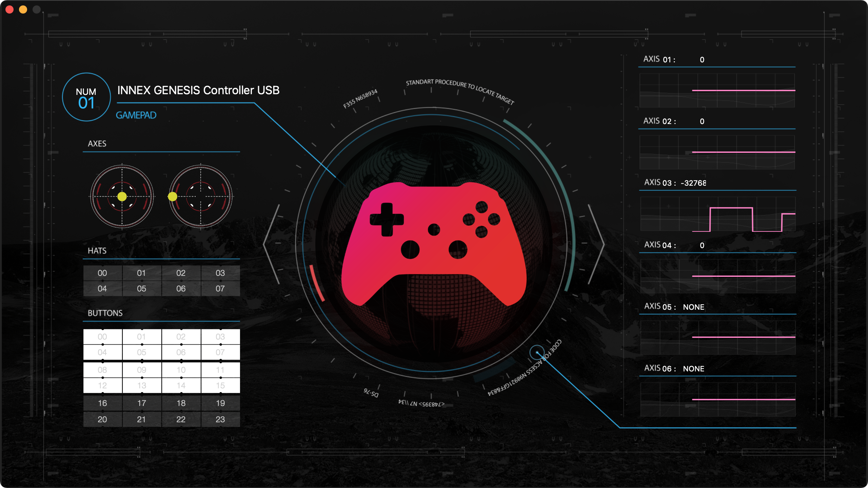This screenshot has height=488, width=868.
Task: Click the AXIS 06 signal graph
Action: (x=718, y=400)
